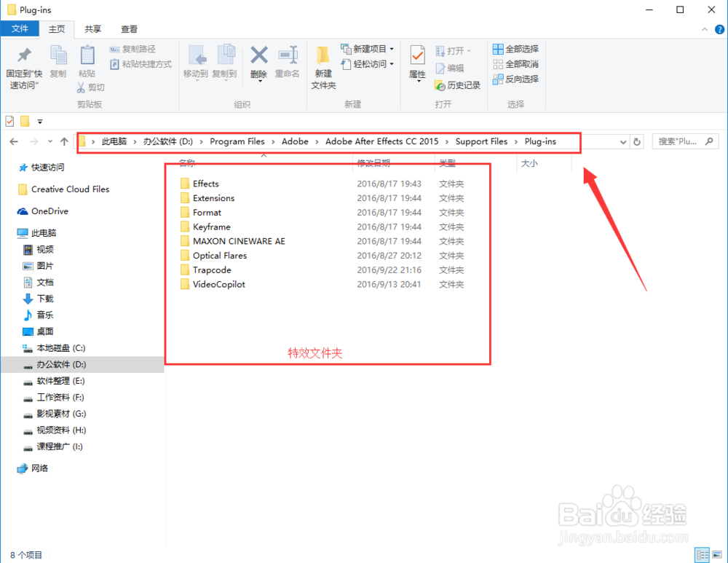Image resolution: width=728 pixels, height=563 pixels.
Task: Open local disk 本地磁盘 (C:)
Action: coord(61,348)
